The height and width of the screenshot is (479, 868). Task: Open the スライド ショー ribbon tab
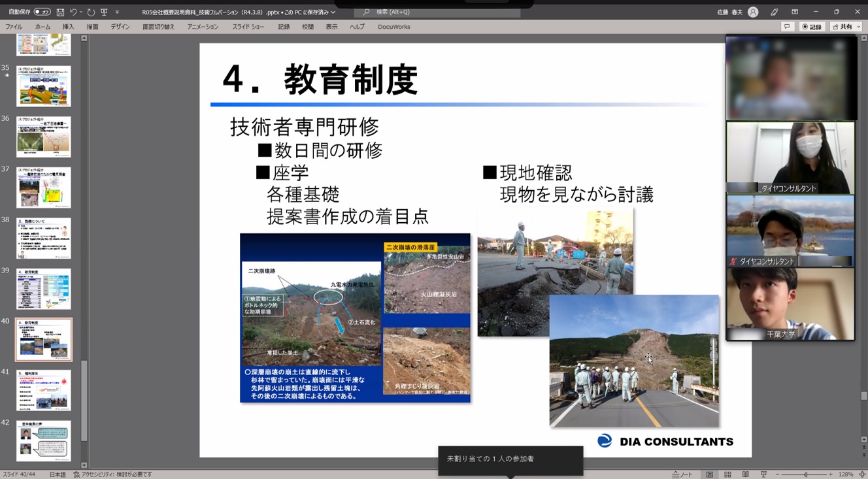coord(248,27)
